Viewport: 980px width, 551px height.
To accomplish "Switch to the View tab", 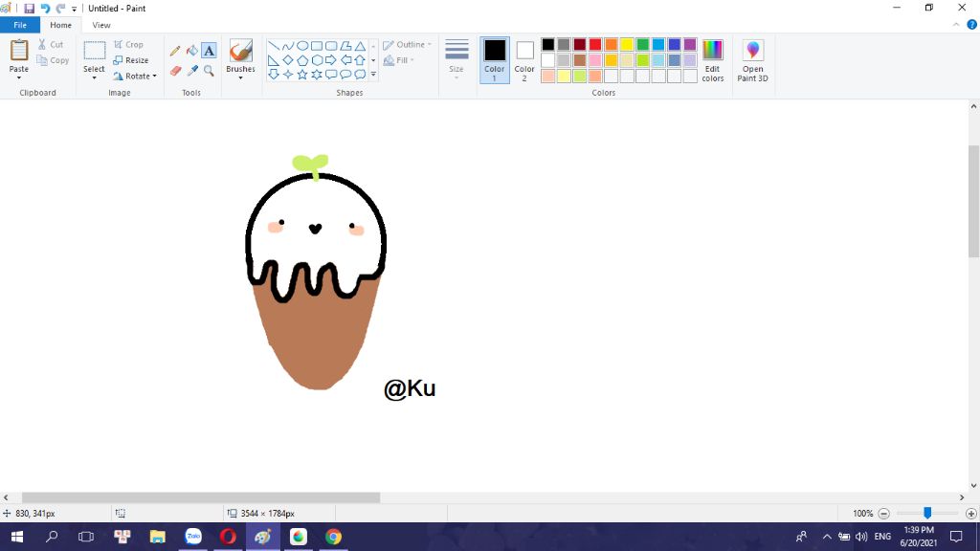I will [x=101, y=25].
